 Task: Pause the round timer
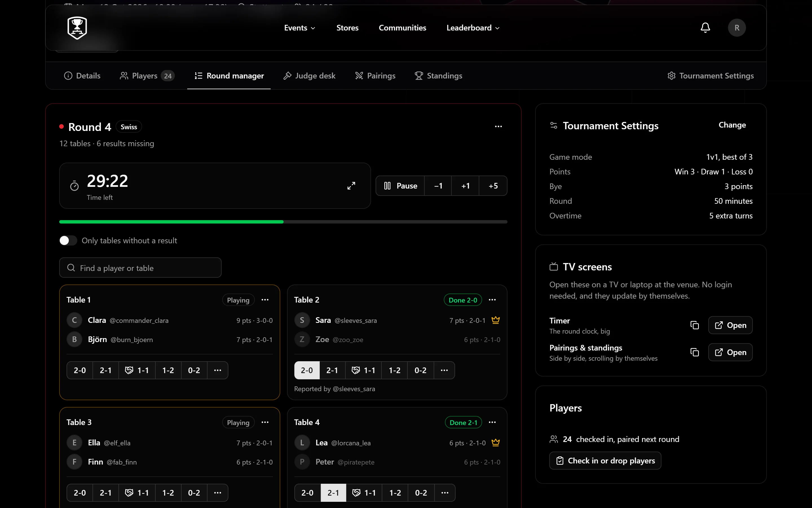[x=400, y=186]
